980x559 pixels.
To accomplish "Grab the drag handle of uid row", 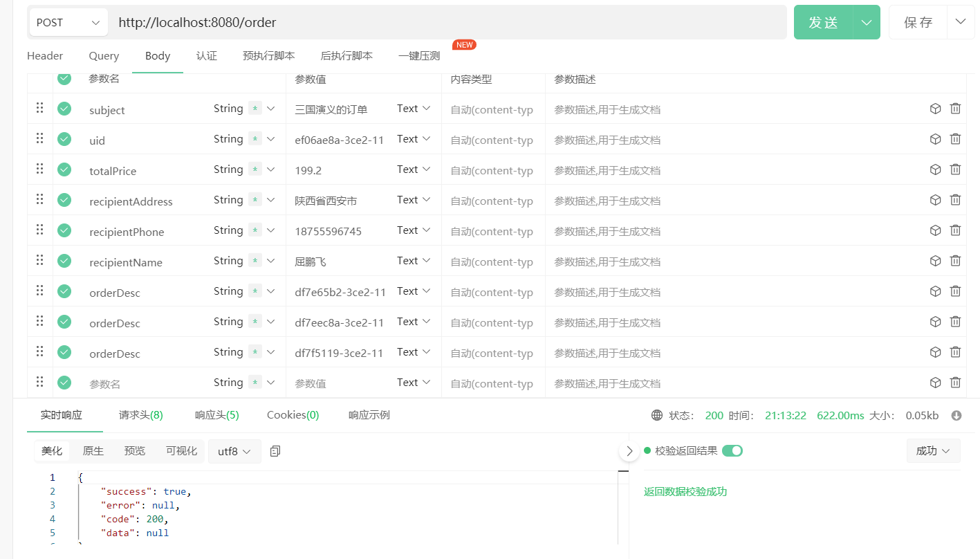I will [39, 138].
